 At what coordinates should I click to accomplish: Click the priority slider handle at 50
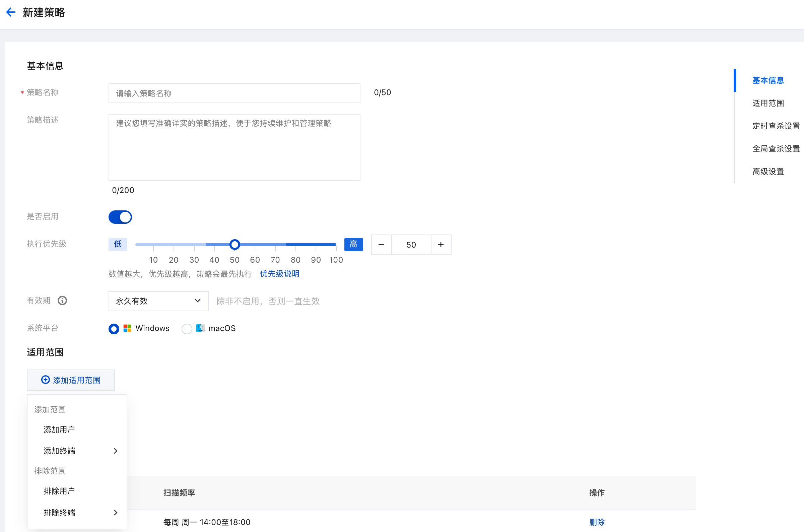pyautogui.click(x=234, y=244)
